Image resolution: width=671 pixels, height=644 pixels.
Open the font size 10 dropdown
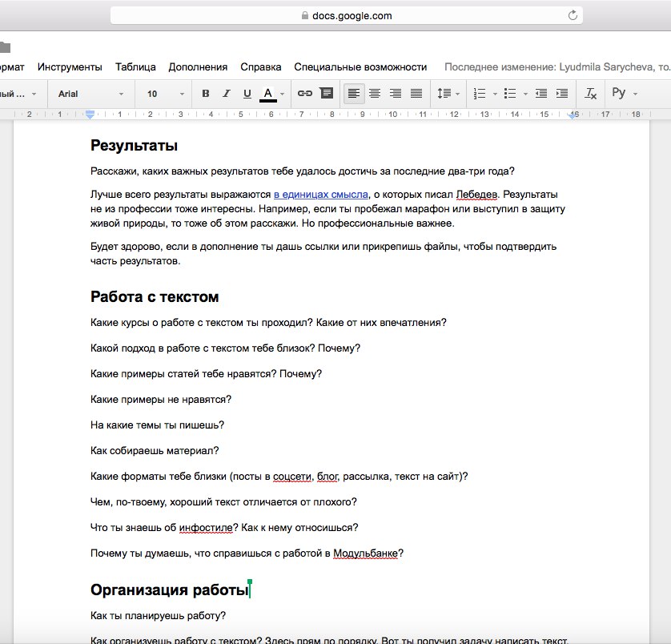tap(165, 94)
